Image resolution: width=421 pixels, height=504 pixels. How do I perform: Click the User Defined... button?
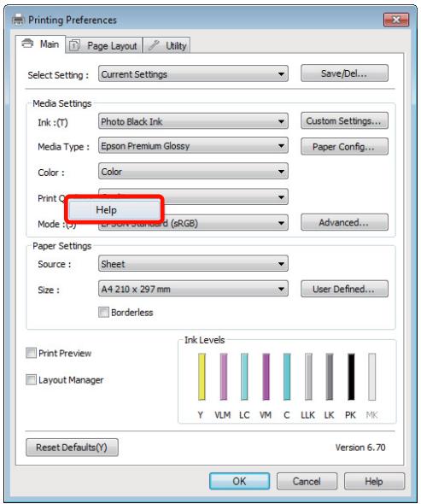click(x=344, y=289)
